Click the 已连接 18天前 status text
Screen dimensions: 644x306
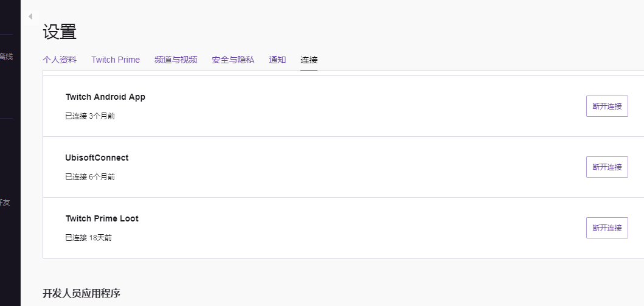(x=88, y=237)
